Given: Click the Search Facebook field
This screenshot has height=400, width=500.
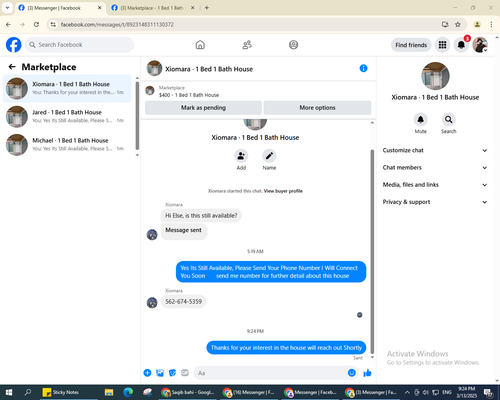Looking at the screenshot, I should (x=79, y=45).
